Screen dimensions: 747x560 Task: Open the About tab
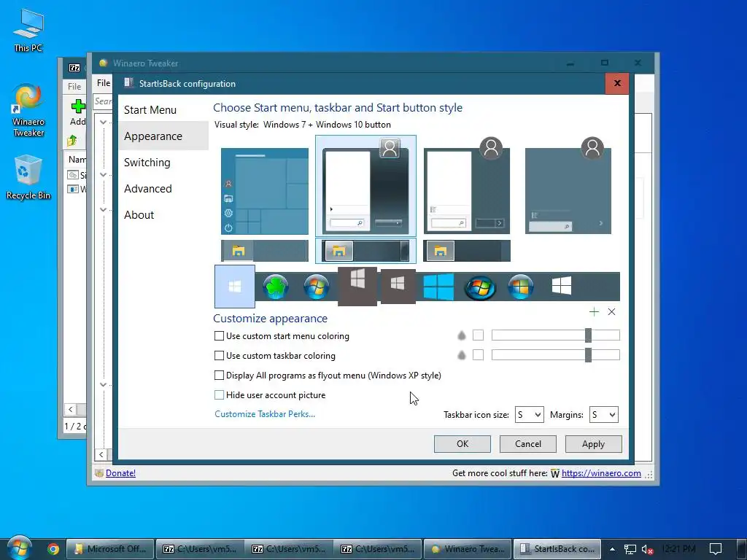pos(139,215)
